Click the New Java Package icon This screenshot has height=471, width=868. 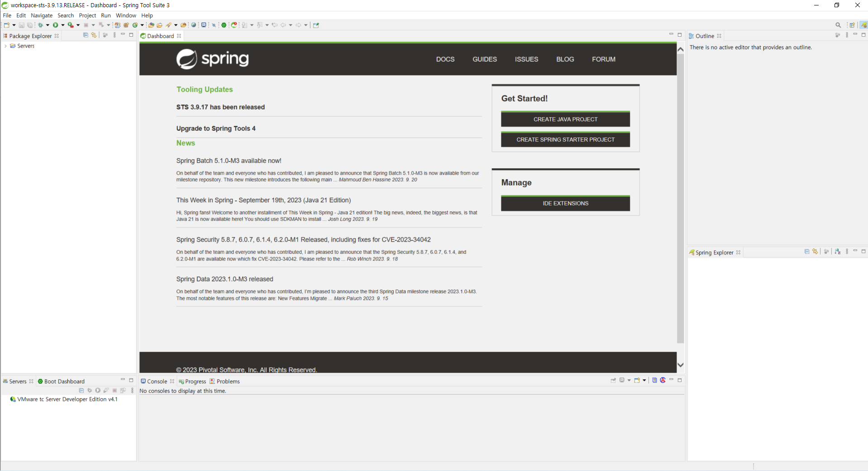[x=126, y=25]
